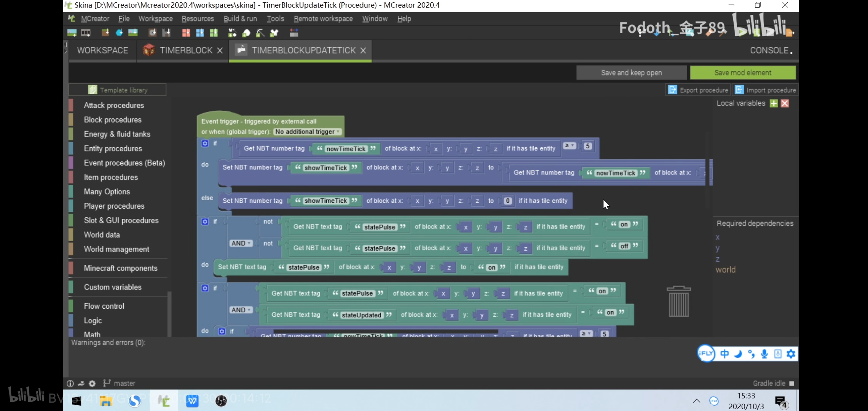Toggle the iFLY microphone voice input
This screenshot has width=868, height=411.
[764, 354]
